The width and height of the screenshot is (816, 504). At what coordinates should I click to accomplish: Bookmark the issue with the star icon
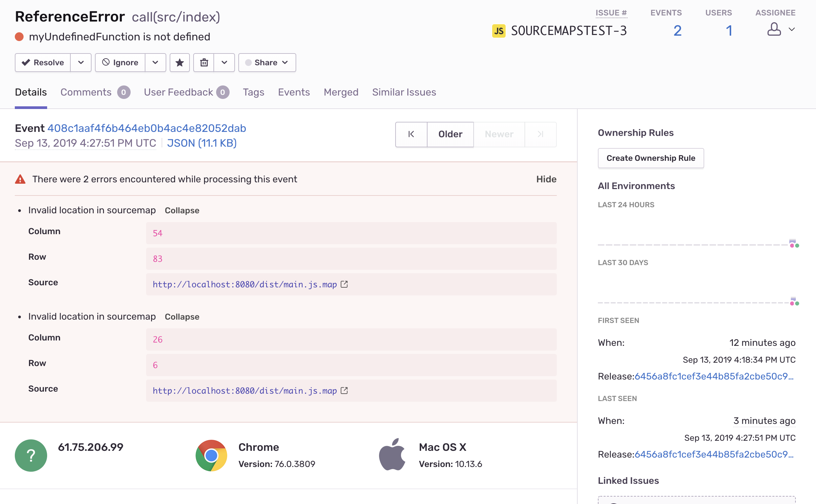180,63
